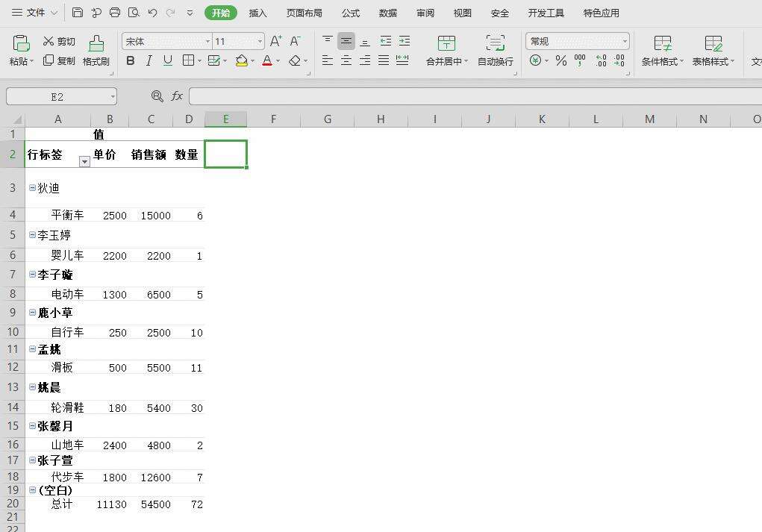This screenshot has height=532, width=762.
Task: Collapse the 李玉婷 pivot group
Action: pos(32,235)
